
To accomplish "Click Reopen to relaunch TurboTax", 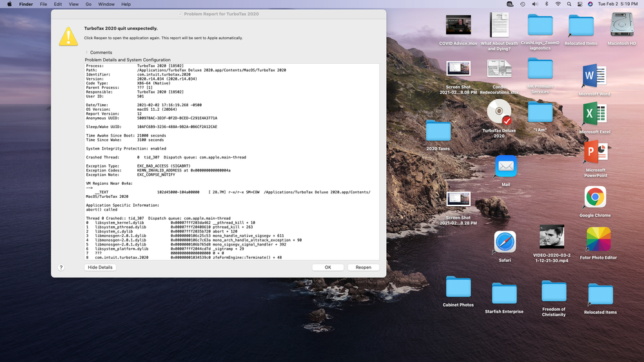I will click(363, 267).
